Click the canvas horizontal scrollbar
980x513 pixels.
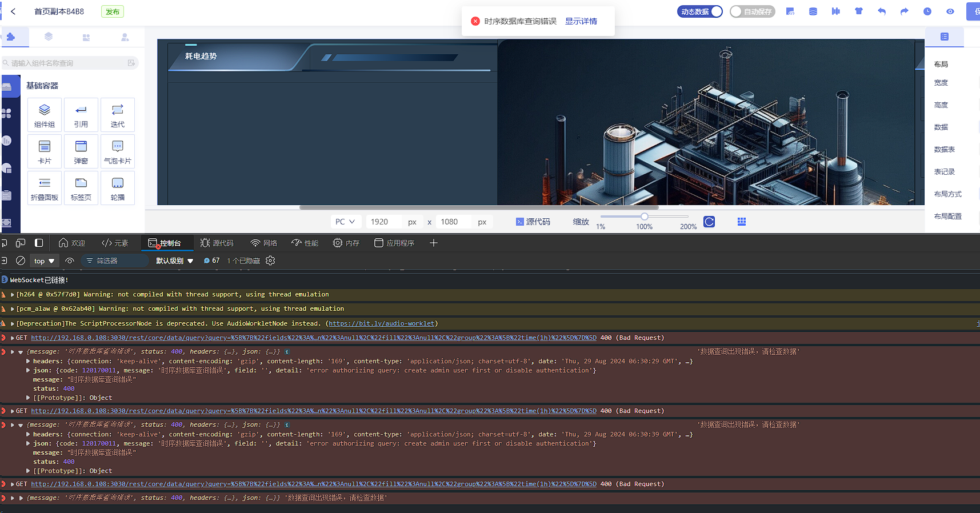tap(479, 207)
